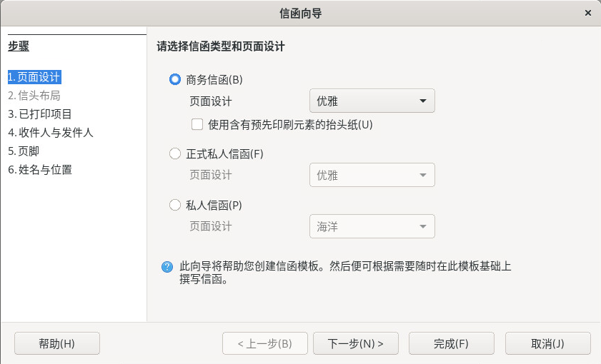The image size is (601, 364).
Task: Cancel the wizard with 取消(J)
Action: click(547, 343)
